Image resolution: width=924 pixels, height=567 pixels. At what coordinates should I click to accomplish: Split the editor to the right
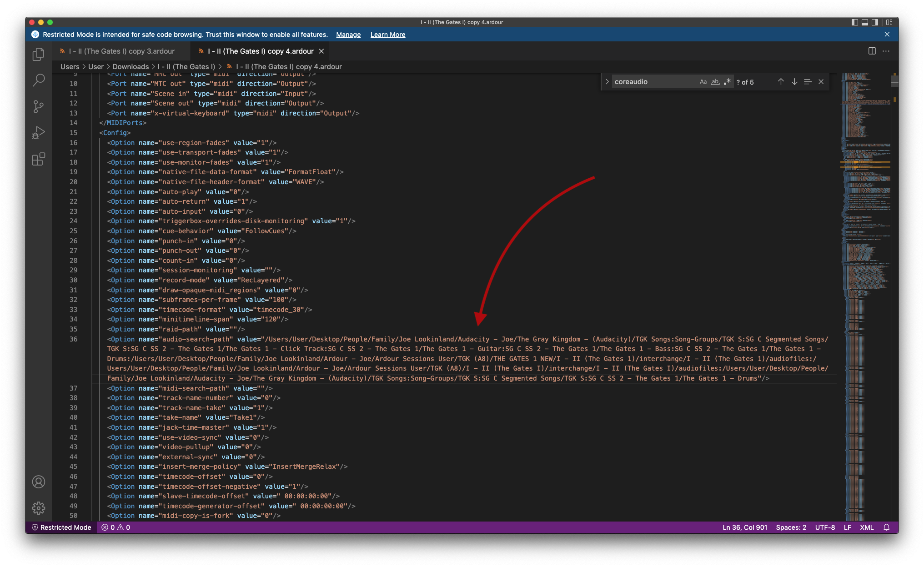pos(872,51)
